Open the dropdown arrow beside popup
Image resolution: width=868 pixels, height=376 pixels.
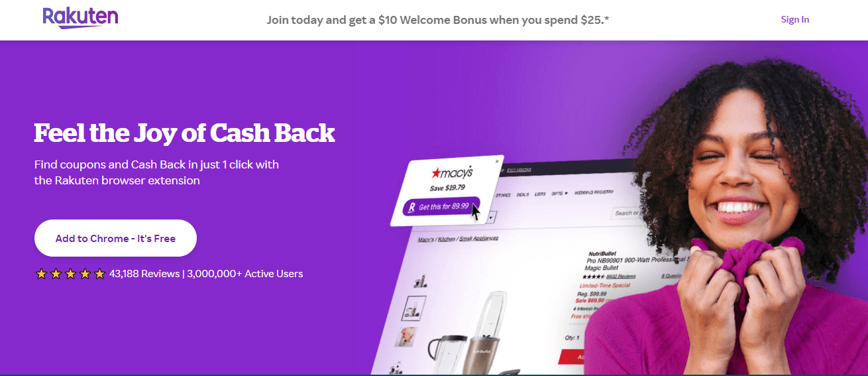tap(491, 217)
